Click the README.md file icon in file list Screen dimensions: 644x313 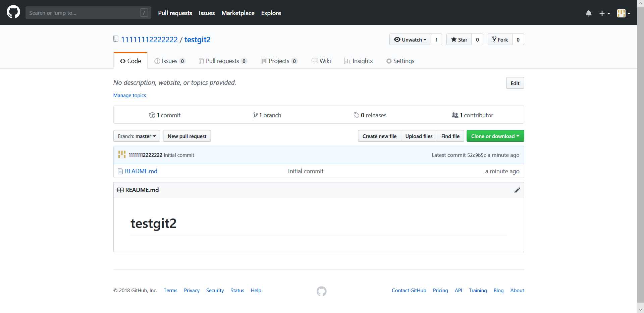120,171
